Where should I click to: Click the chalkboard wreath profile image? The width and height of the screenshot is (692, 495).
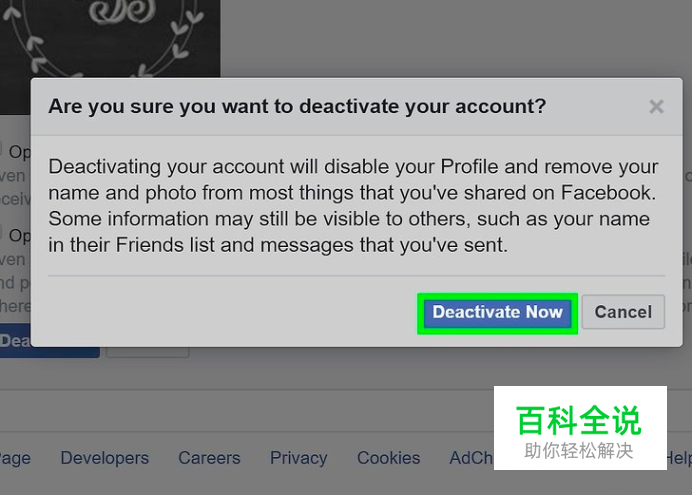tap(110, 39)
